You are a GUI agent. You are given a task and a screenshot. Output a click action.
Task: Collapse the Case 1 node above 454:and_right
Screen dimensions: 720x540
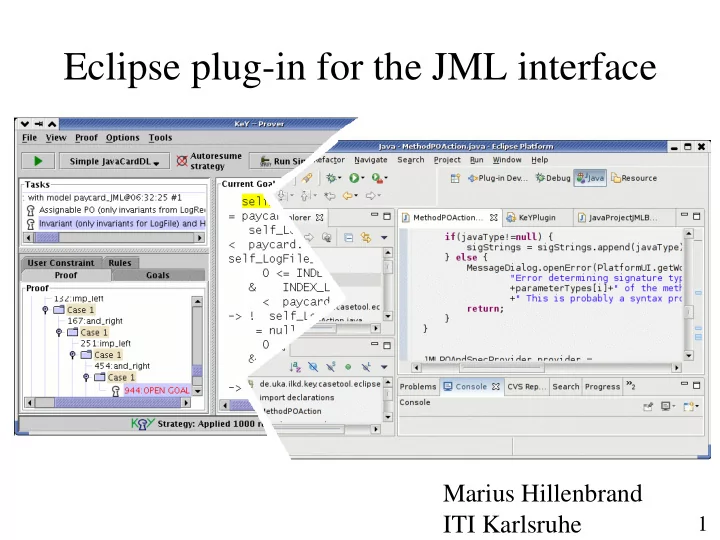pos(73,355)
